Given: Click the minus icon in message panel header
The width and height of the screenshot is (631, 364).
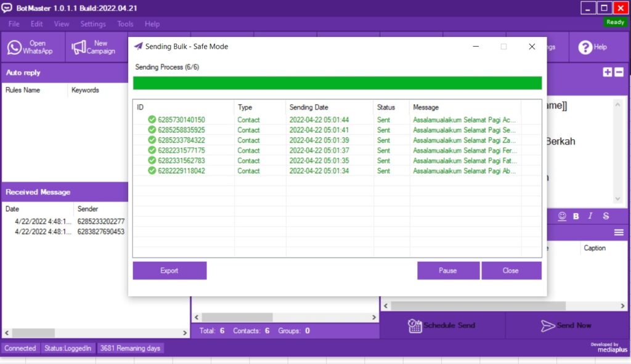Looking at the screenshot, I should click(x=619, y=72).
